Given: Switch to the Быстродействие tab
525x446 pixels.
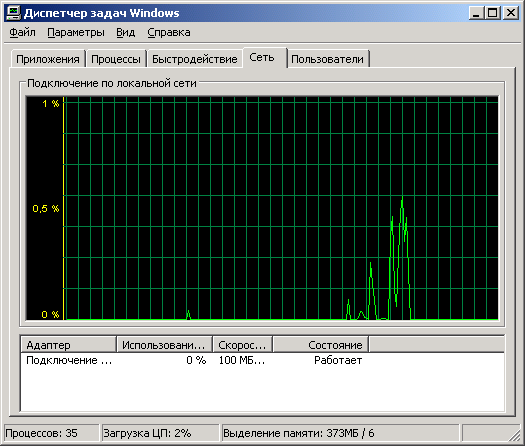Looking at the screenshot, I should click(195, 59).
